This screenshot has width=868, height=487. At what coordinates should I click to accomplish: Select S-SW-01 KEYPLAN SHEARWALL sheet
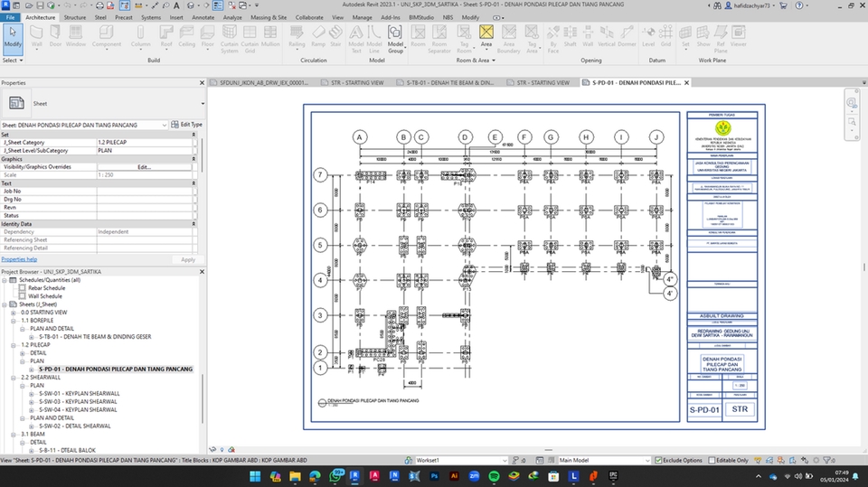79,393
